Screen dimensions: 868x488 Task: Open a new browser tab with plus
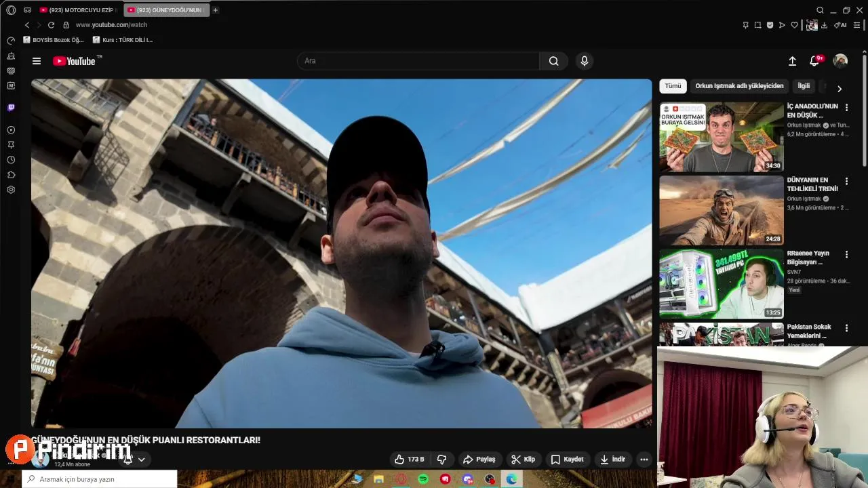coord(216,10)
